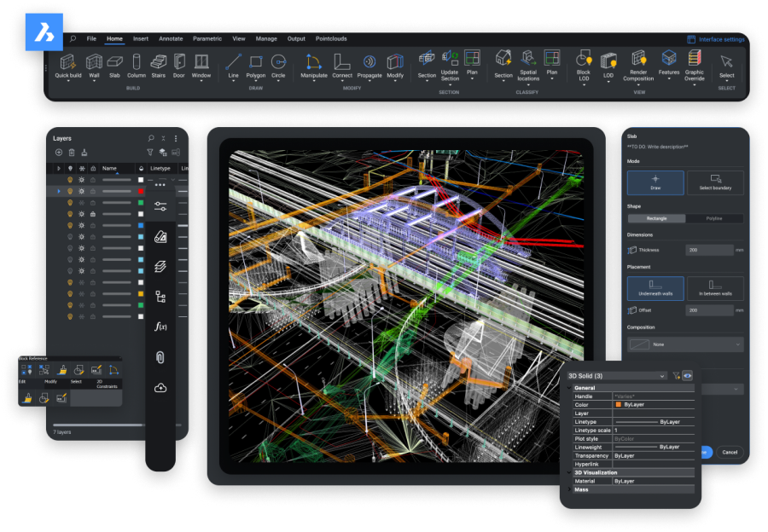768x532 pixels.
Task: Open the Composition dropdown showing None
Action: (x=685, y=344)
